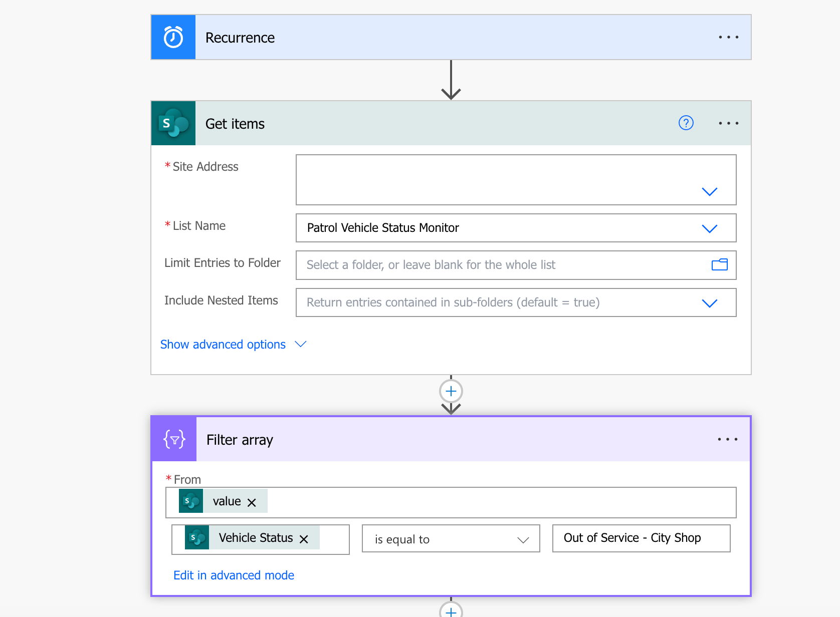Remove the value token from the From field
Viewport: 840px width, 617px height.
click(253, 501)
